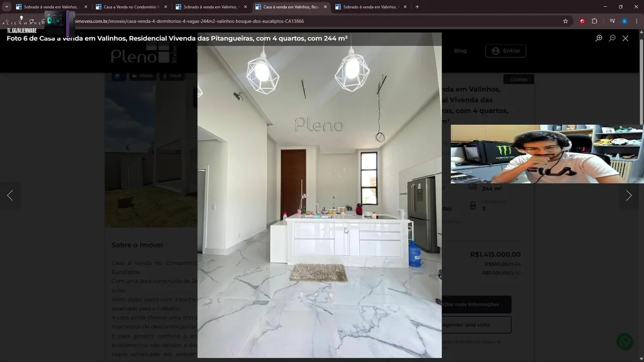Open a new browser tab
Image resolution: width=644 pixels, height=362 pixels.
coord(417,7)
